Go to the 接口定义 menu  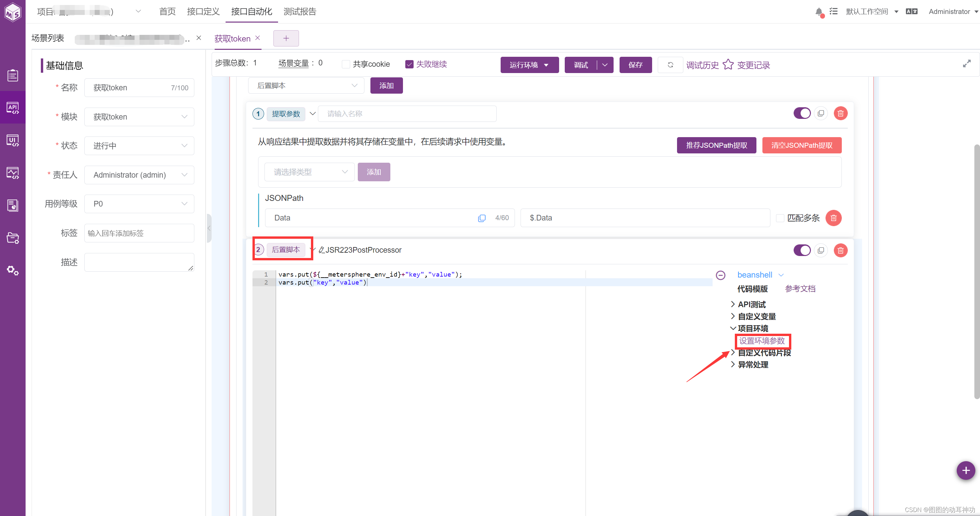coord(203,11)
